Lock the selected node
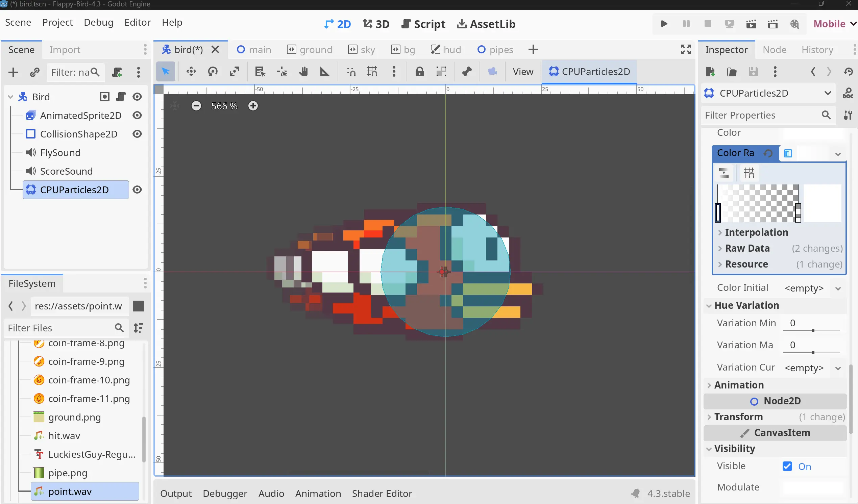 tap(419, 72)
